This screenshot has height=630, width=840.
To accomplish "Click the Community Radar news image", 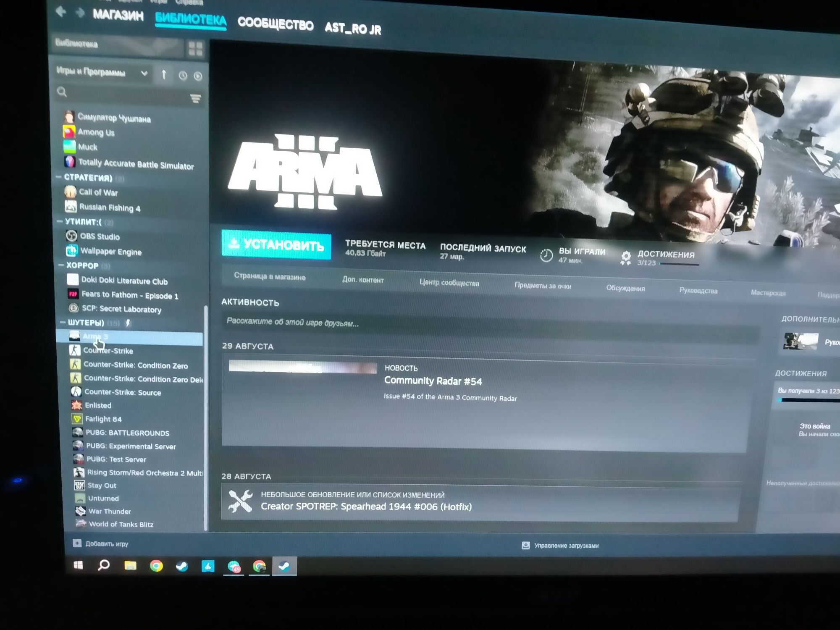I will click(x=303, y=367).
